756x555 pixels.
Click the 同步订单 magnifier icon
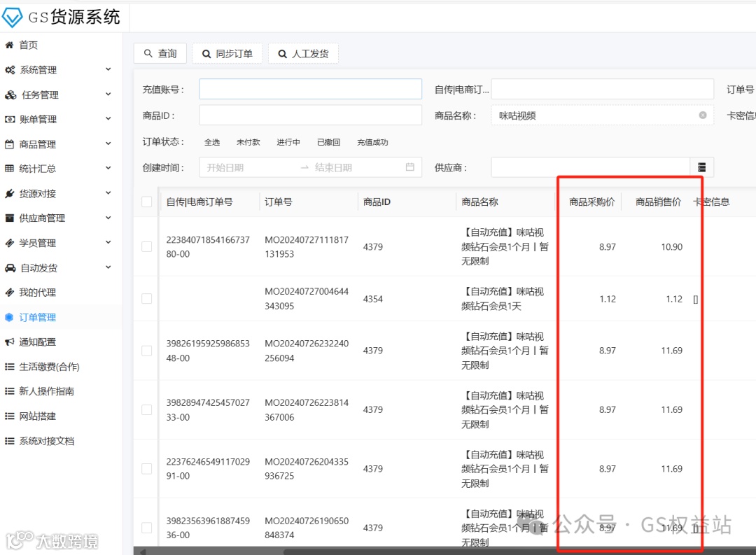tap(206, 53)
